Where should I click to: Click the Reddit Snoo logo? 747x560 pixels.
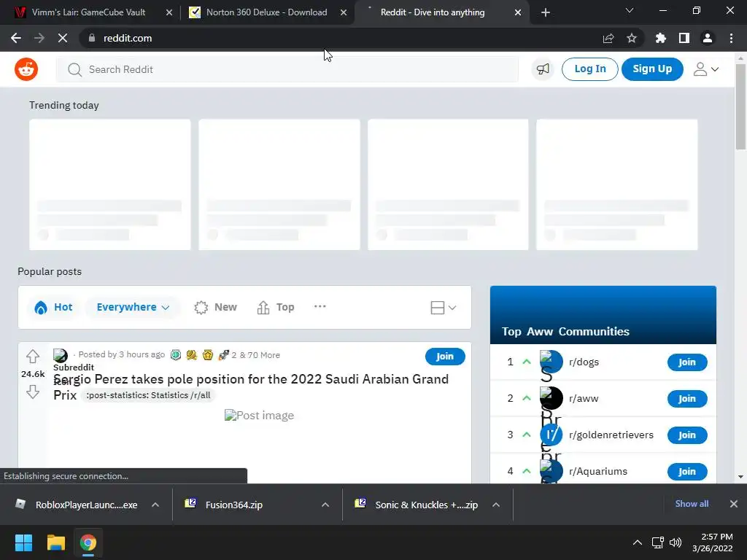click(x=26, y=69)
